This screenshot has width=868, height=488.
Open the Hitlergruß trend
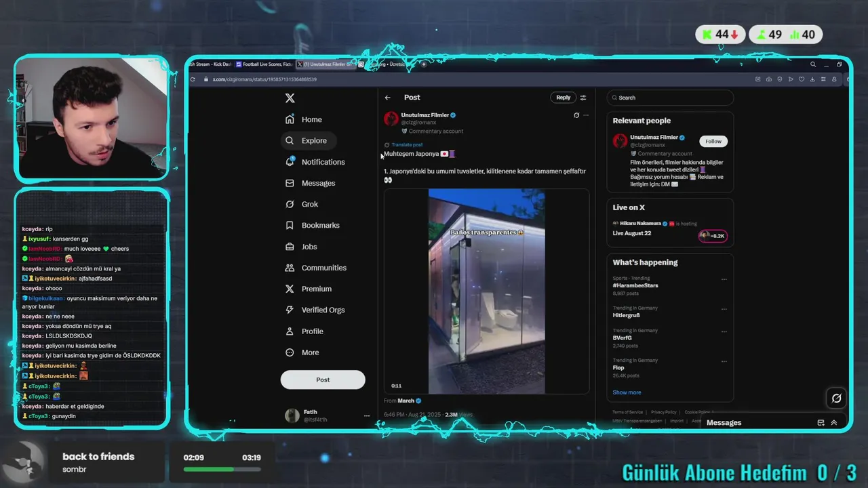click(x=627, y=315)
